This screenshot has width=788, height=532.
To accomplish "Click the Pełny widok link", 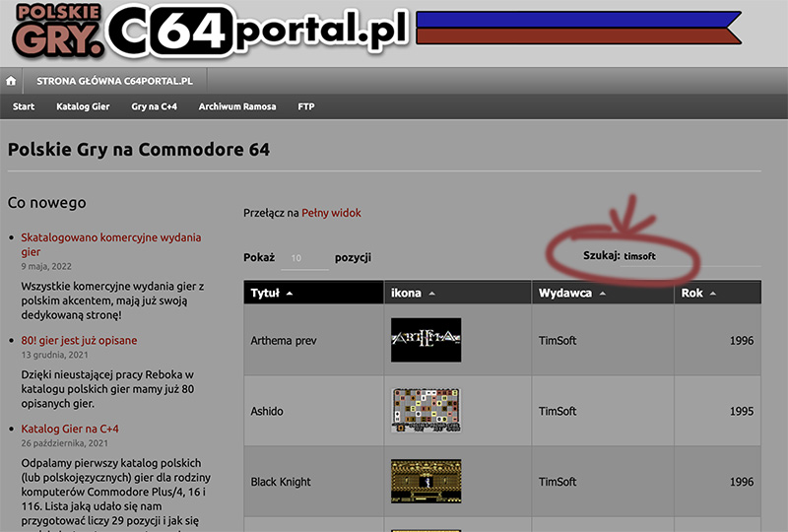I will click(331, 213).
